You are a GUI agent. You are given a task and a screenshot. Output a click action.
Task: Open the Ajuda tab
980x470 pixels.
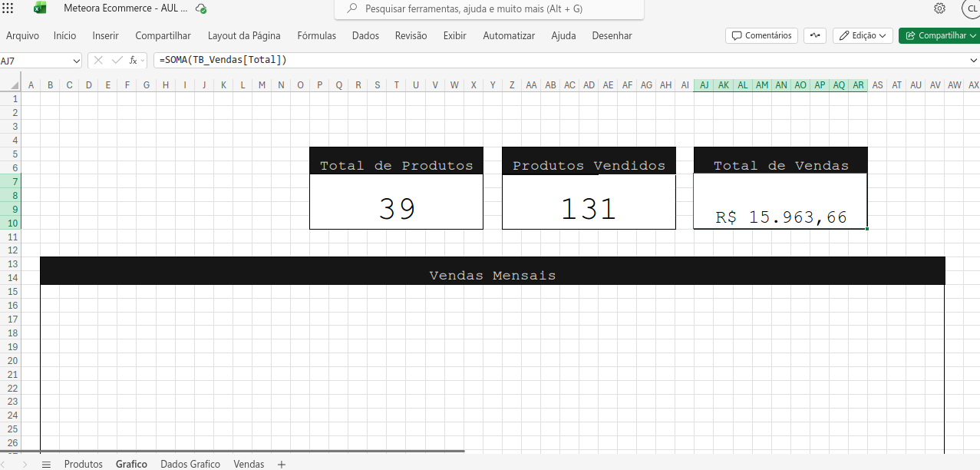pos(563,35)
